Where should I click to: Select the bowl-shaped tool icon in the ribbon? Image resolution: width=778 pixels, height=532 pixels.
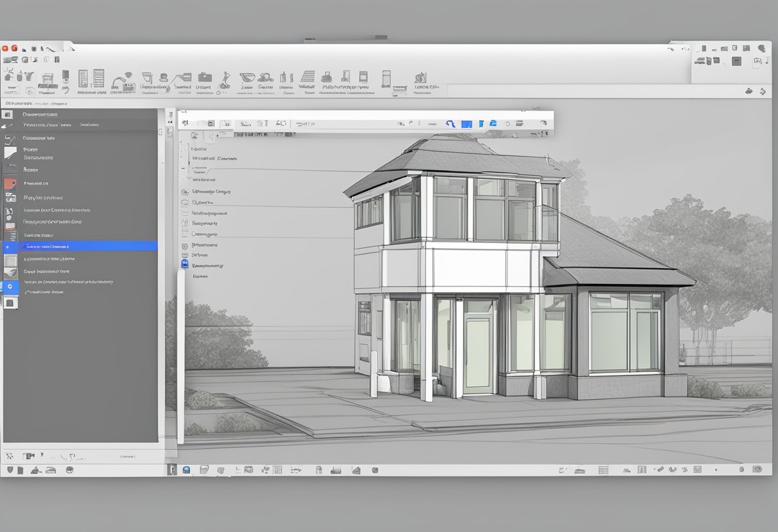(x=247, y=78)
